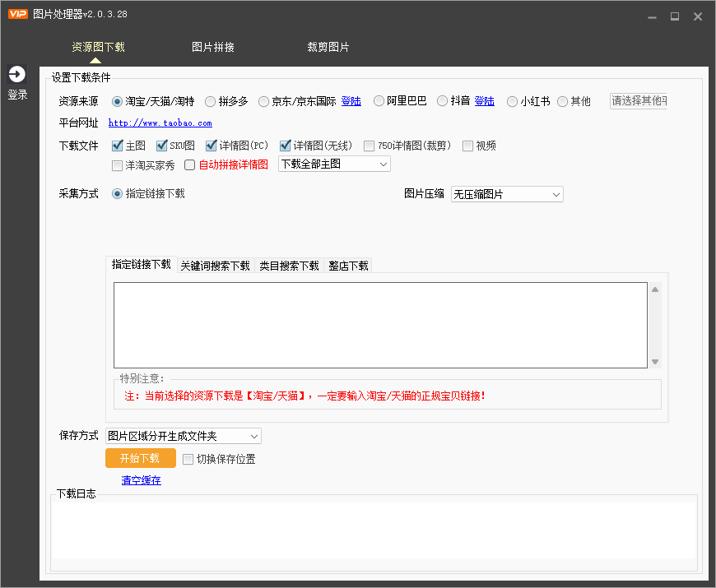Click the text area scroll up arrow

[655, 289]
